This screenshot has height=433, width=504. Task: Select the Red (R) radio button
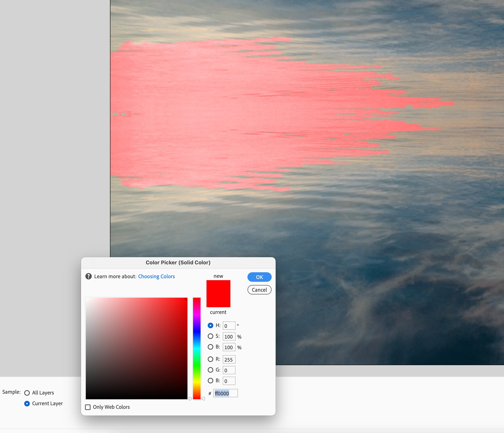(x=210, y=359)
